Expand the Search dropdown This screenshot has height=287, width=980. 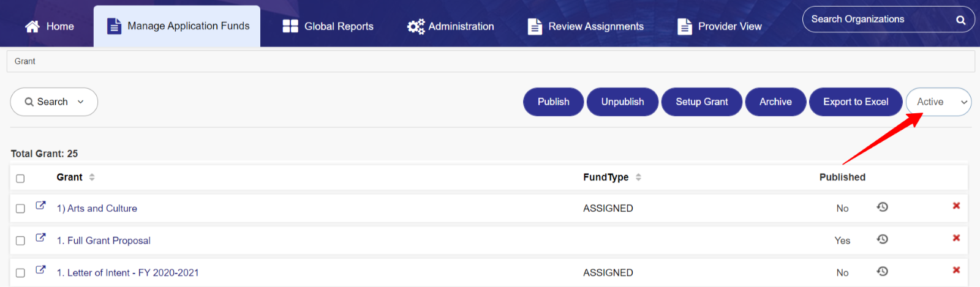[x=54, y=102]
